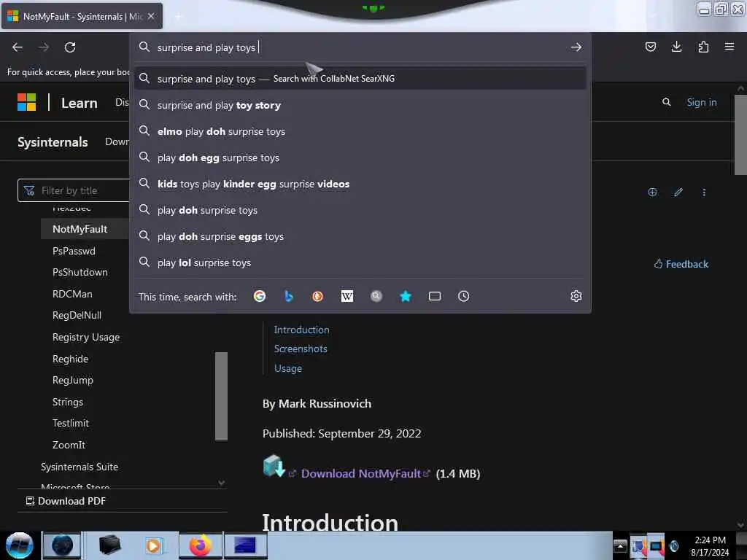The height and width of the screenshot is (560, 747).
Task: Click the Learn heading link
Action: (x=79, y=103)
